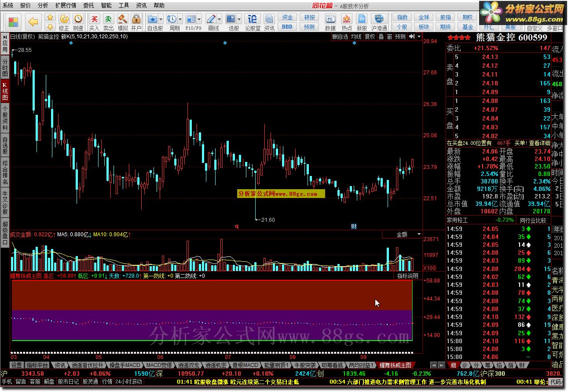Screen dimensions: 568x392
Task: Click the 修正 refresh icon
Action: click(x=64, y=18)
